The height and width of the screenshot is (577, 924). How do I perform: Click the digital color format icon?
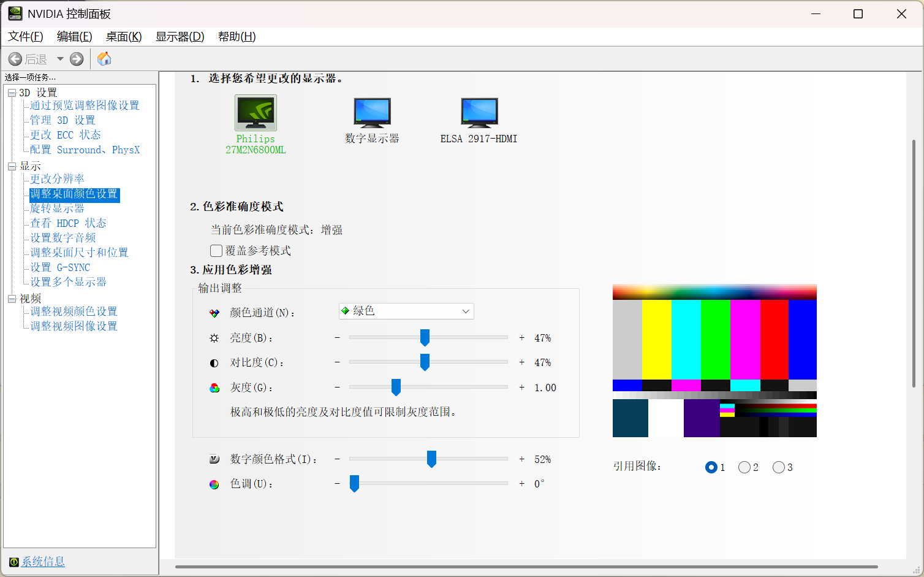214,458
